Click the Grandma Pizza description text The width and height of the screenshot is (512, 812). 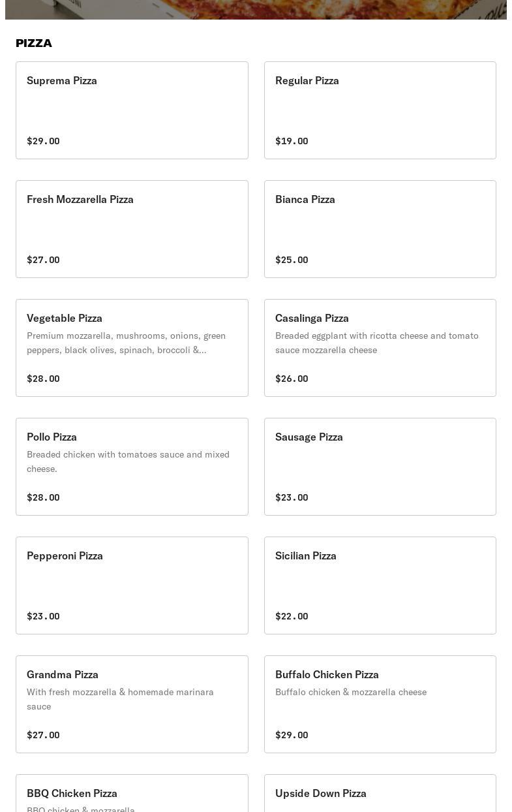click(120, 699)
